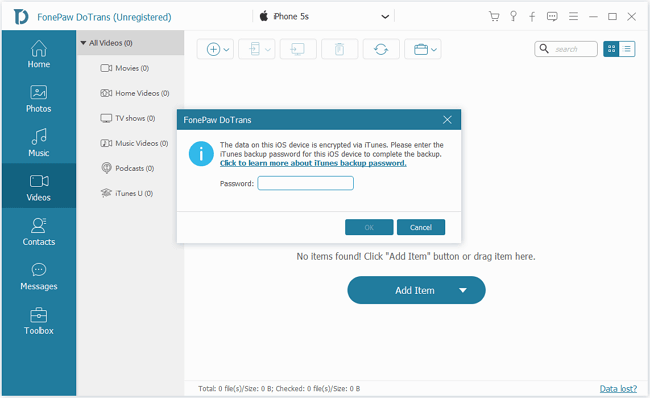Open the Contacts section
Image resolution: width=650 pixels, height=398 pixels.
[39, 231]
